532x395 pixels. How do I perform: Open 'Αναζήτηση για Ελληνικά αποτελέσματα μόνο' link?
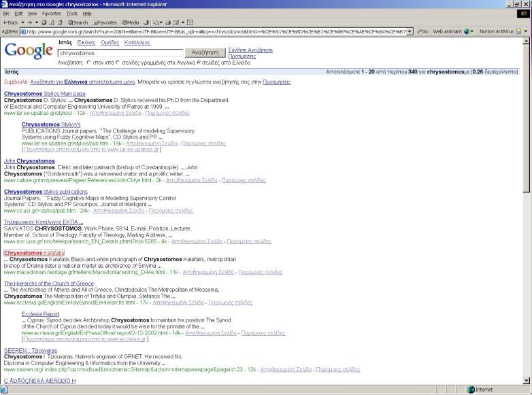tap(82, 82)
